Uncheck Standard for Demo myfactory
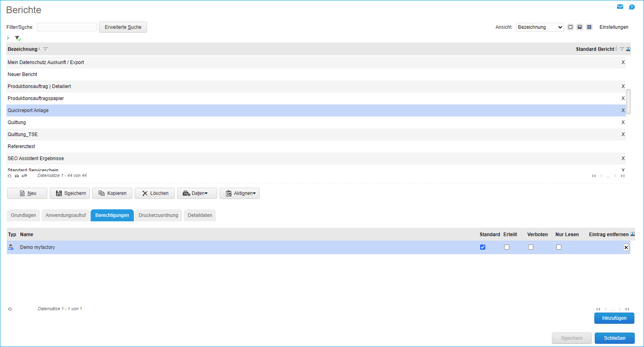 click(482, 247)
